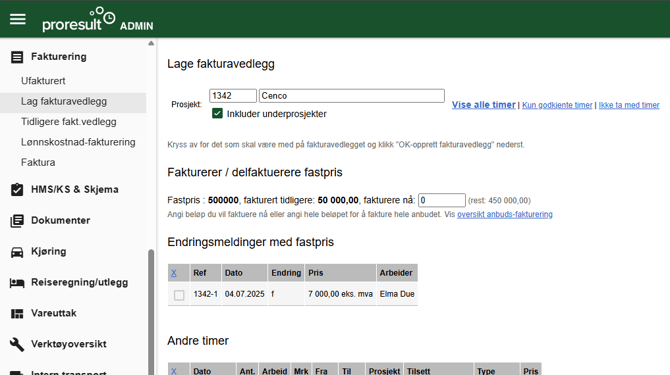Click the Reiseregning/utlegg bed icon

pos(17,283)
